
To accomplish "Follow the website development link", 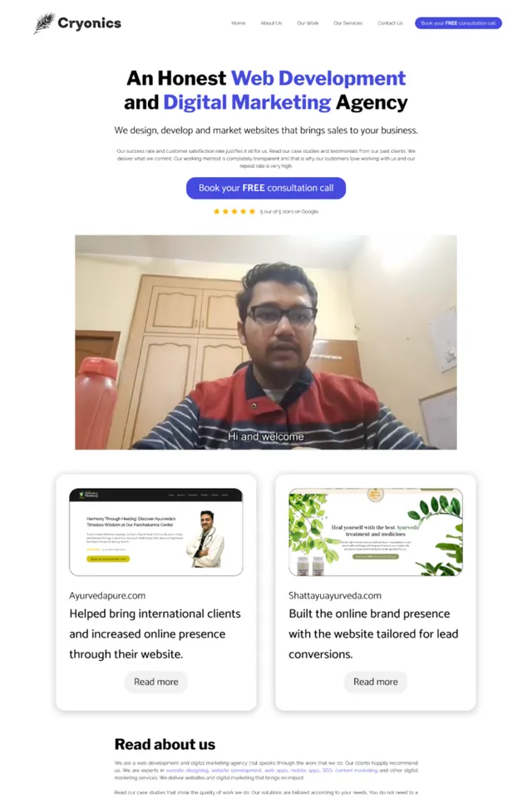I will (236, 771).
